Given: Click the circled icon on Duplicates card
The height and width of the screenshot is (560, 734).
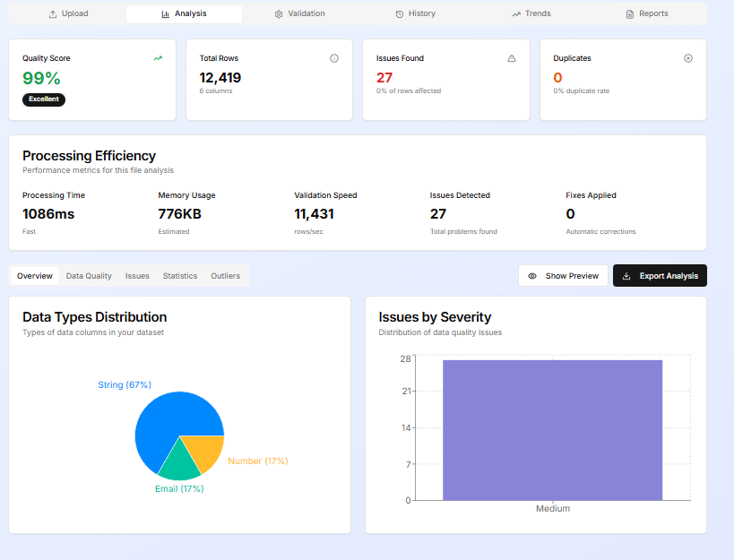Looking at the screenshot, I should (x=687, y=57).
